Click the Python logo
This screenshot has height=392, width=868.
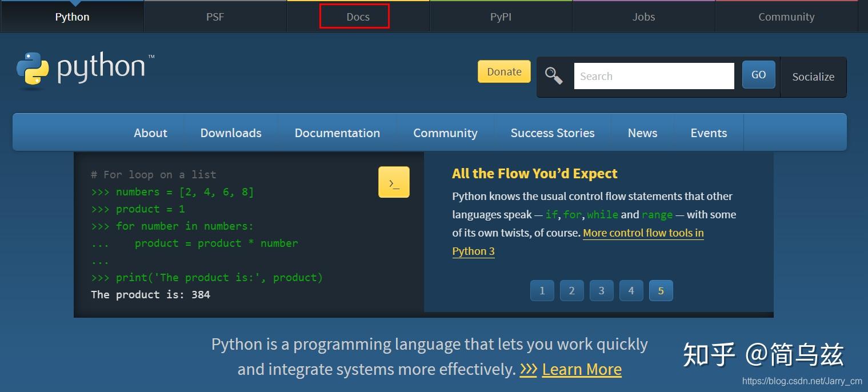(85, 71)
